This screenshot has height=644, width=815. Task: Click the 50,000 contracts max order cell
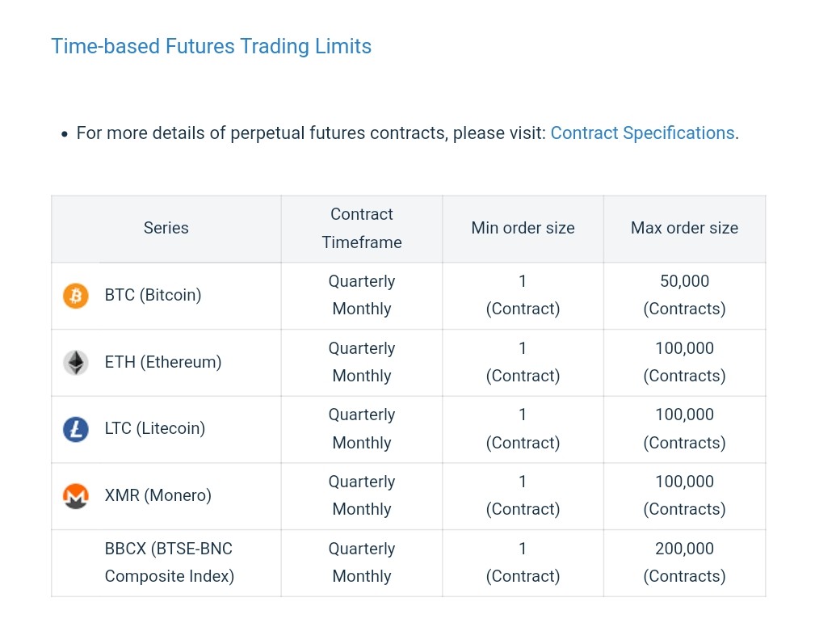click(684, 296)
